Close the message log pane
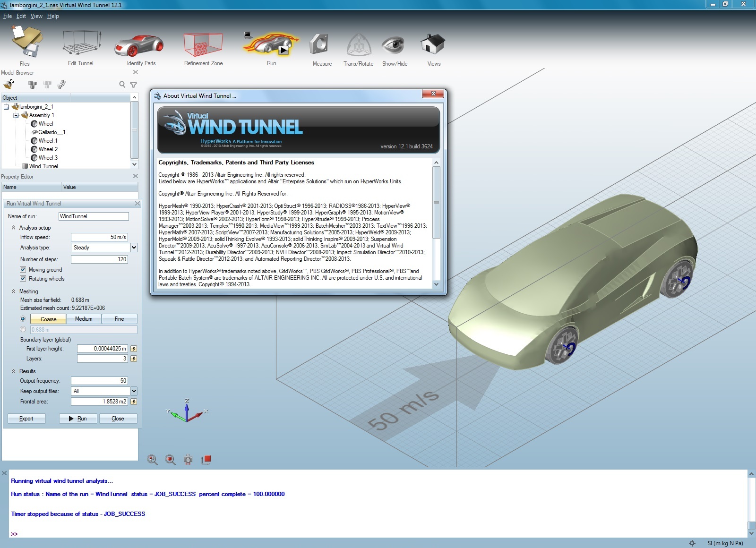This screenshot has height=548, width=756. (4, 473)
